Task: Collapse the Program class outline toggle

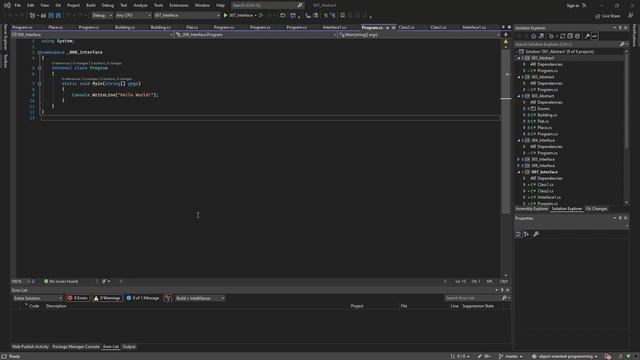Action: [40, 68]
